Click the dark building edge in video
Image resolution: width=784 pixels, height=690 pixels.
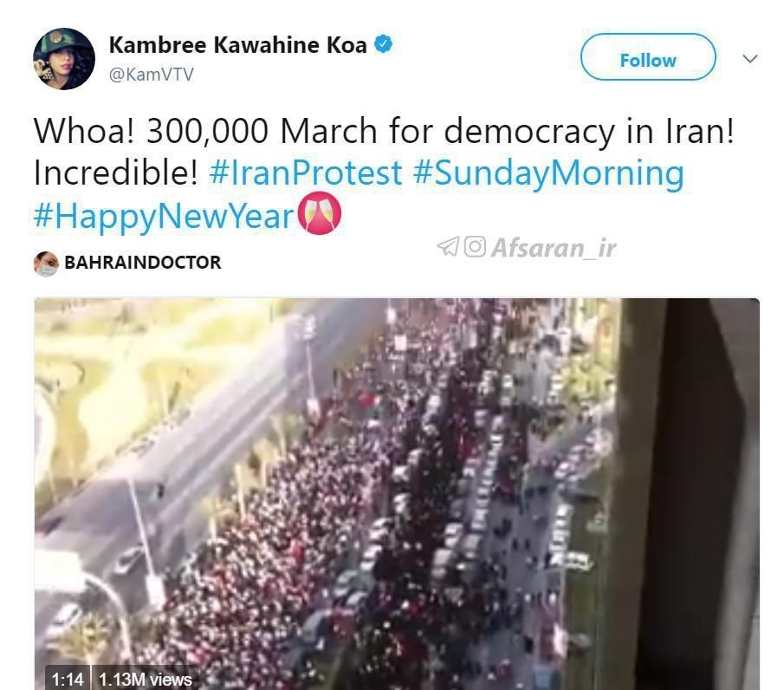click(x=690, y=494)
